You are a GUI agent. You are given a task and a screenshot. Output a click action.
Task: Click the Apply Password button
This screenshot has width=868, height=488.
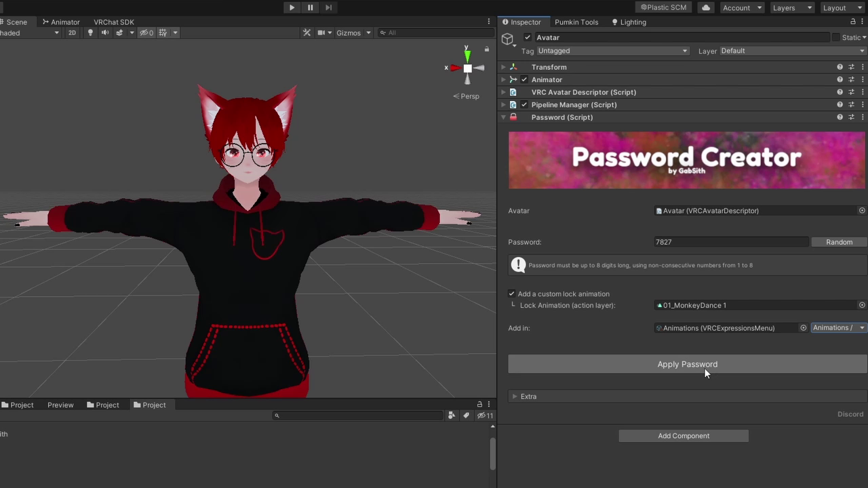(x=687, y=364)
